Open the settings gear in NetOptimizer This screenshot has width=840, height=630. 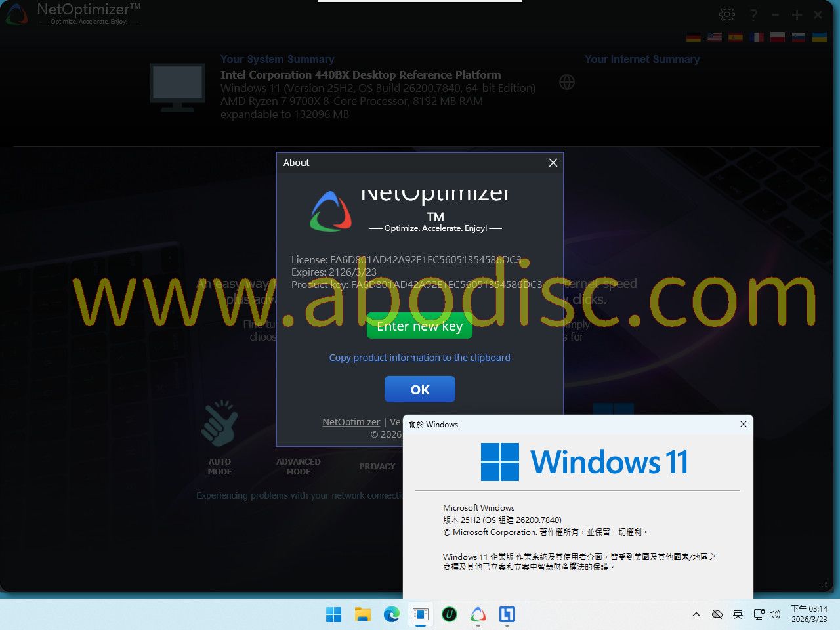[x=726, y=14]
